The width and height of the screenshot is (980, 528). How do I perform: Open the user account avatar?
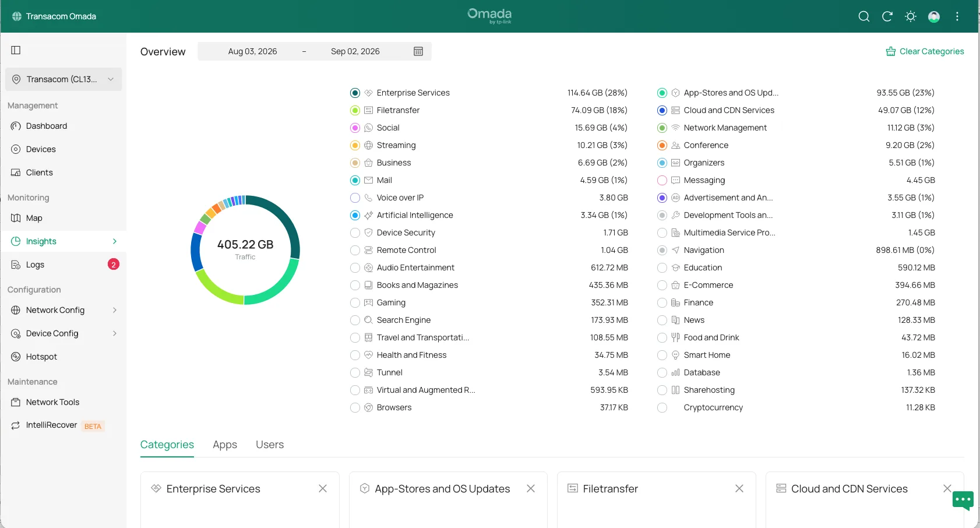click(934, 16)
